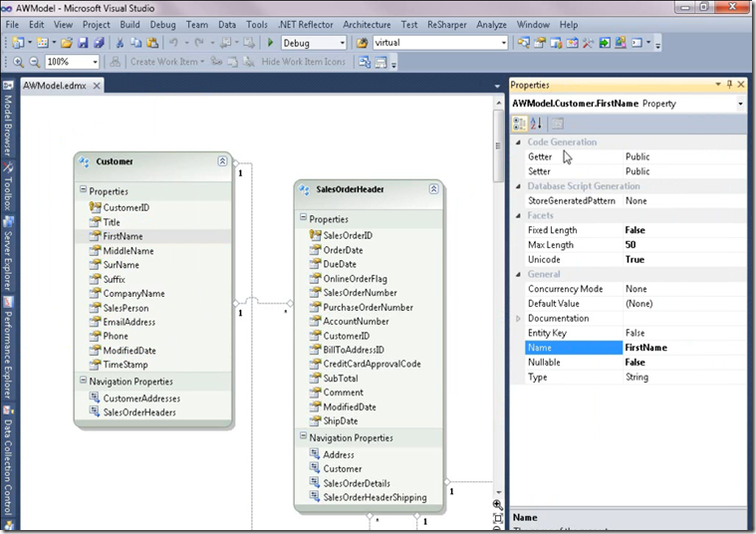Collapse SalesOrderHeader Navigation Properties section

[303, 435]
